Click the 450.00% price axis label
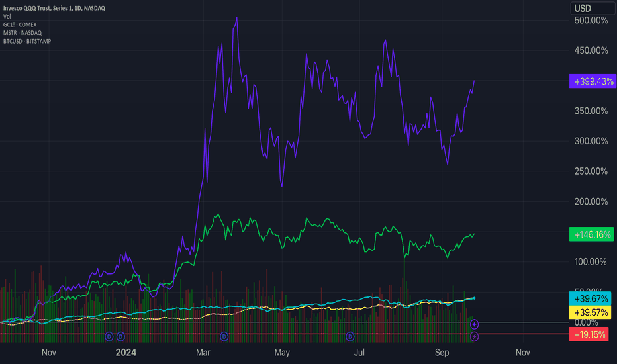 pos(591,50)
